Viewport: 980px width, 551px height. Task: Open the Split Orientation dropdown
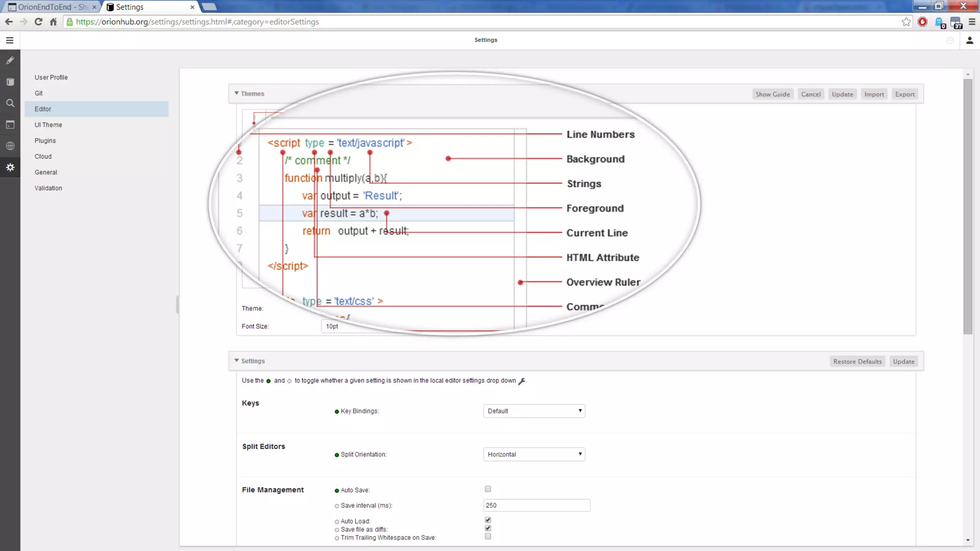[534, 454]
